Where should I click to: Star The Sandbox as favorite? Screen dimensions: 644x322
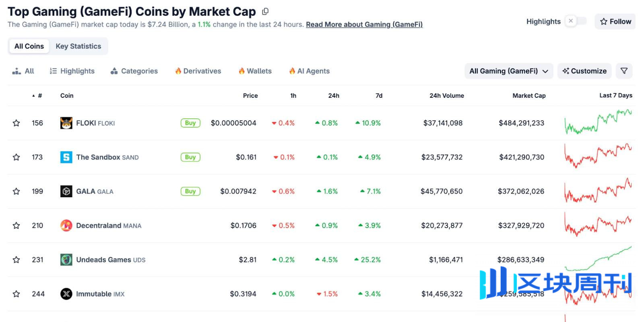16,157
